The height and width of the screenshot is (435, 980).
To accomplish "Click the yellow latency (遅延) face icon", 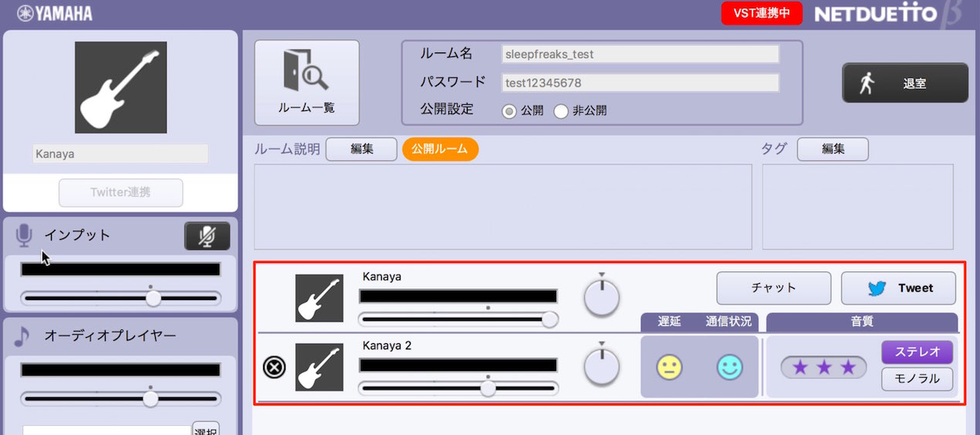I will (669, 367).
